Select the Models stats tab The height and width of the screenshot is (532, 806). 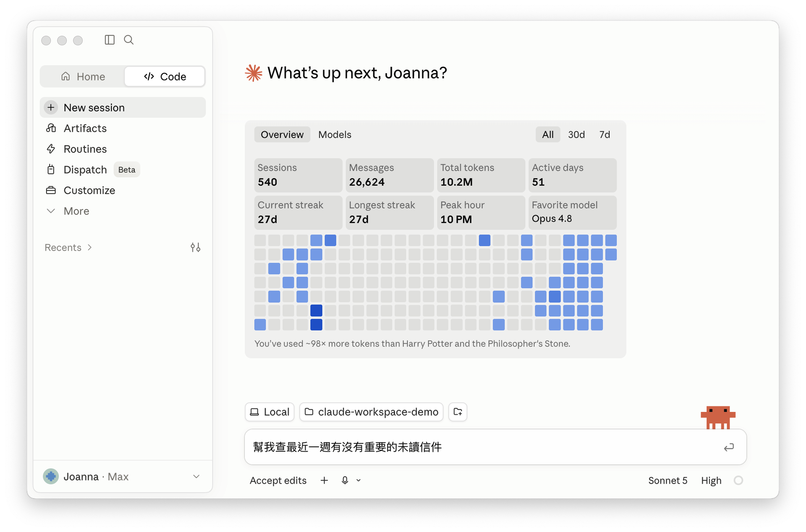coord(335,134)
